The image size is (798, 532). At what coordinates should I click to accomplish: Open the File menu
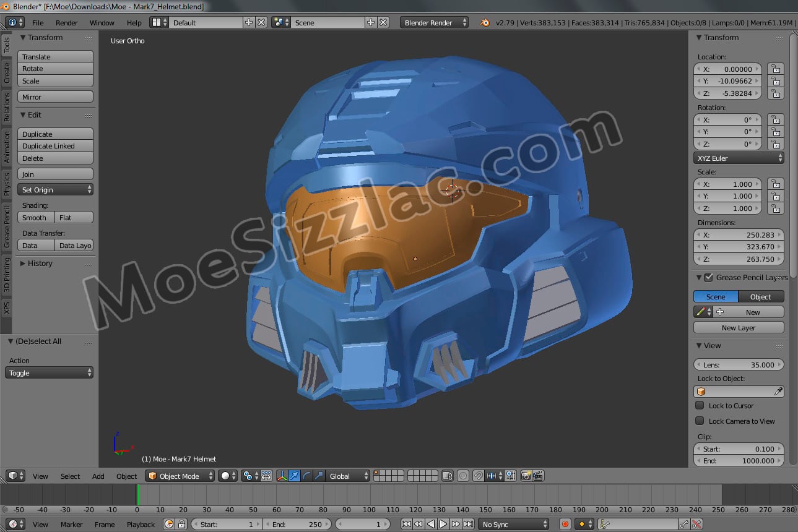(38, 22)
